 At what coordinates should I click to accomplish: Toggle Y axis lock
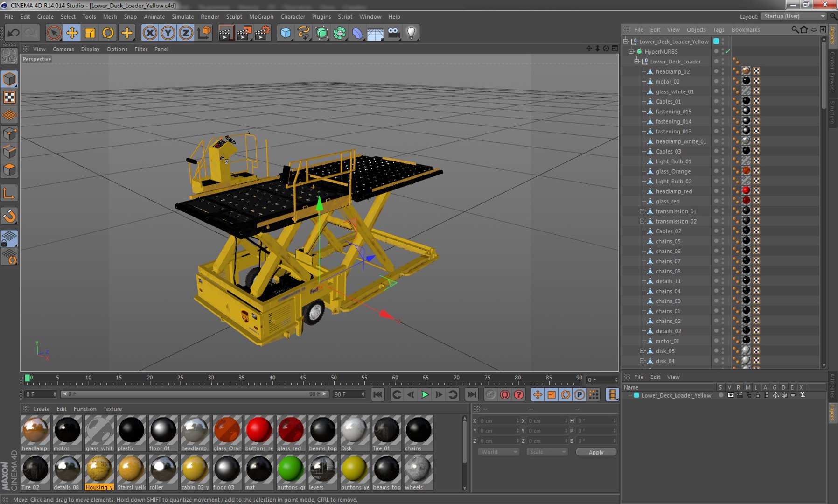coord(168,33)
